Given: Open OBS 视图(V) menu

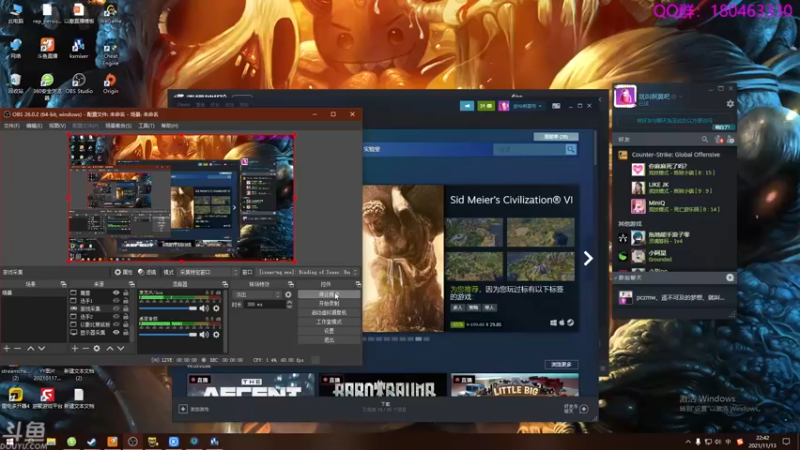Looking at the screenshot, I should pos(57,126).
